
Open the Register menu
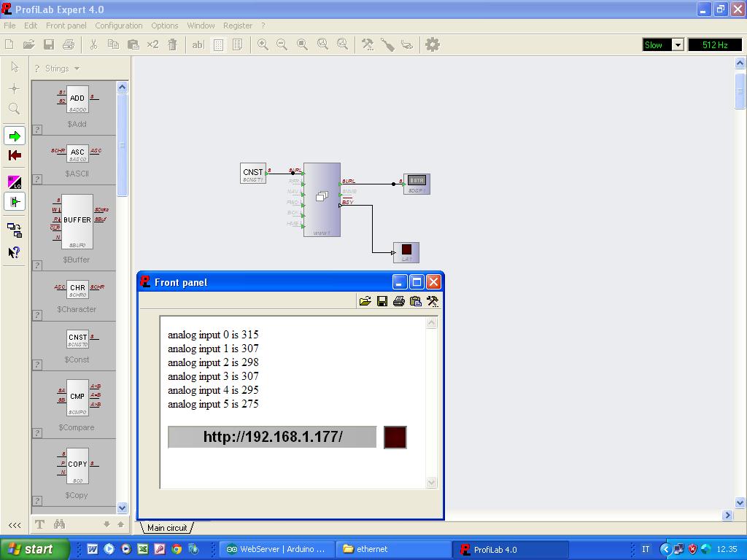pyautogui.click(x=238, y=26)
